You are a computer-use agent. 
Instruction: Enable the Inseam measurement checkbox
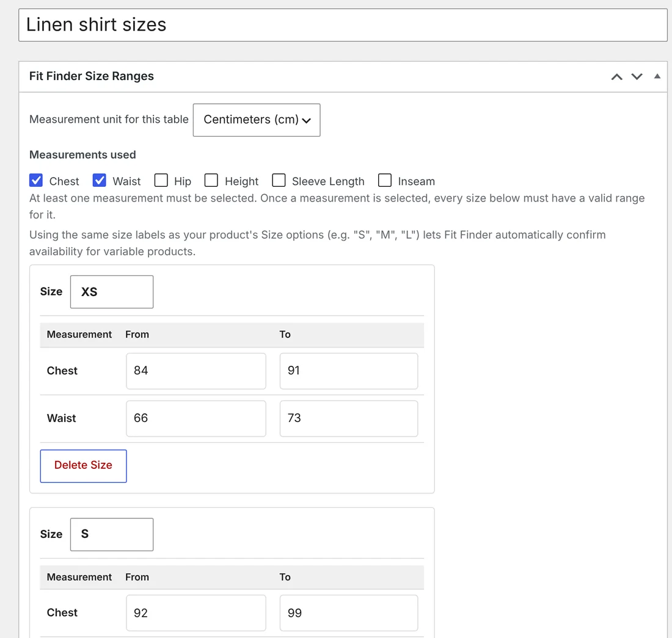[385, 180]
